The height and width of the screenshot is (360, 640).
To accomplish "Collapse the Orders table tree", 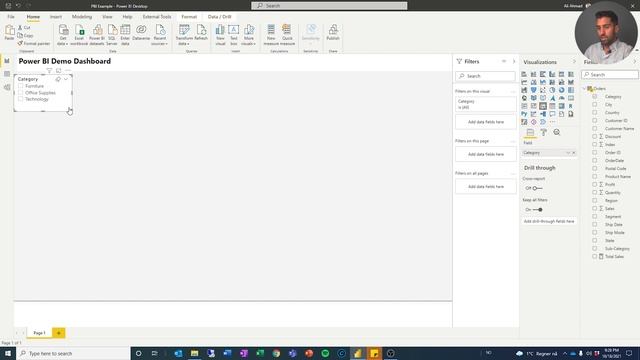I will tap(584, 89).
